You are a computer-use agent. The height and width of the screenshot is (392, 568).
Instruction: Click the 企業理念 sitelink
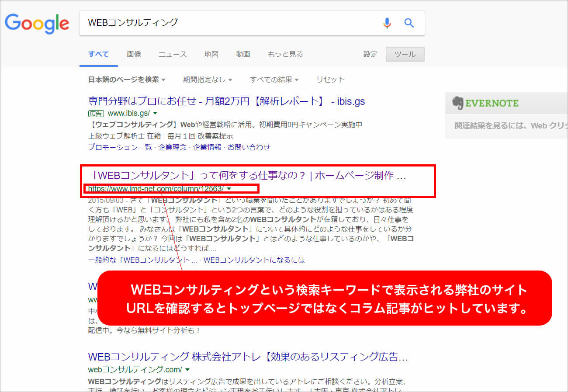pos(173,147)
